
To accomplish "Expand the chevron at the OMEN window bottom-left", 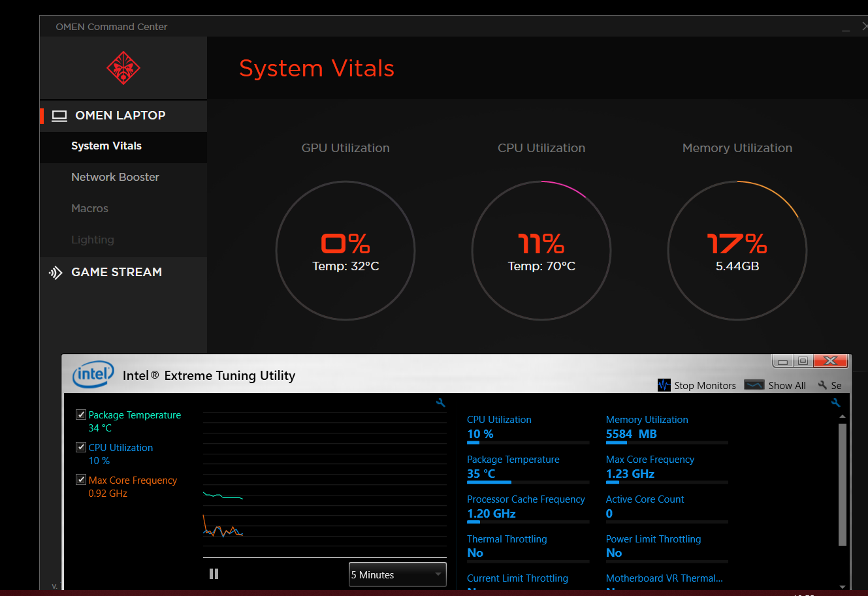I will click(x=54, y=586).
